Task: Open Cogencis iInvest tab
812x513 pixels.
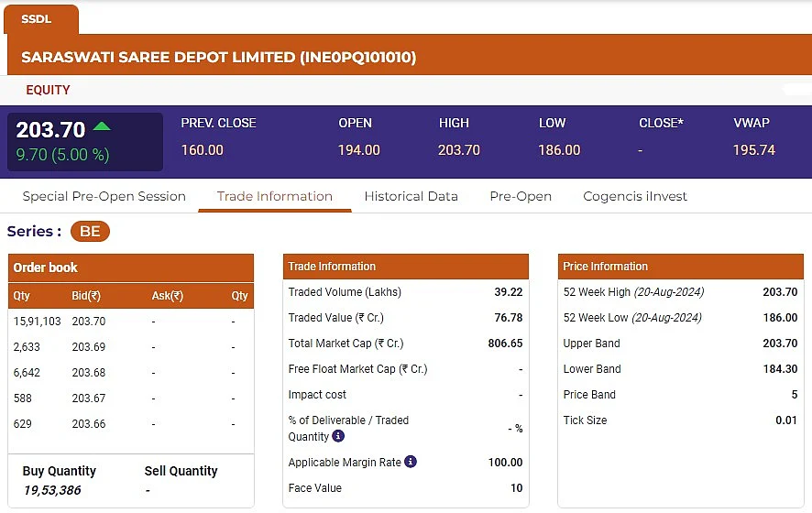Action: point(635,196)
